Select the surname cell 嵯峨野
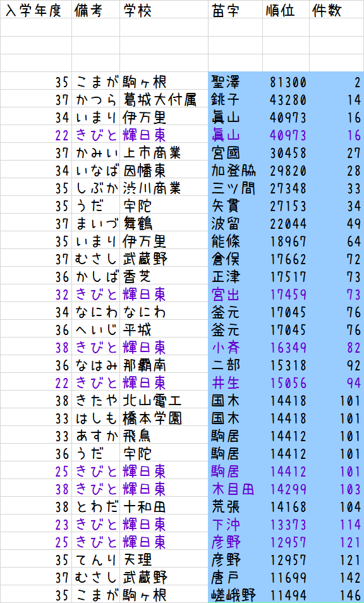Screen dimensions: 364x603 236,594
